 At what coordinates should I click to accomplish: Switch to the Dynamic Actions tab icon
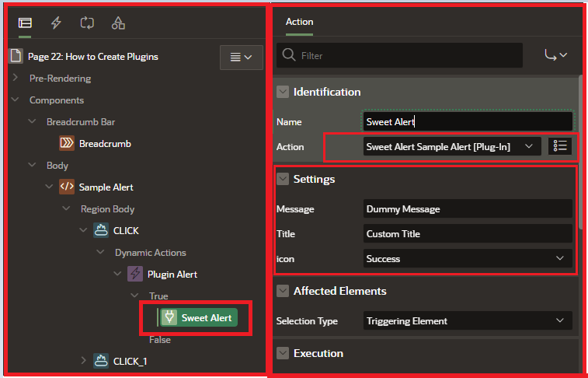pos(56,23)
